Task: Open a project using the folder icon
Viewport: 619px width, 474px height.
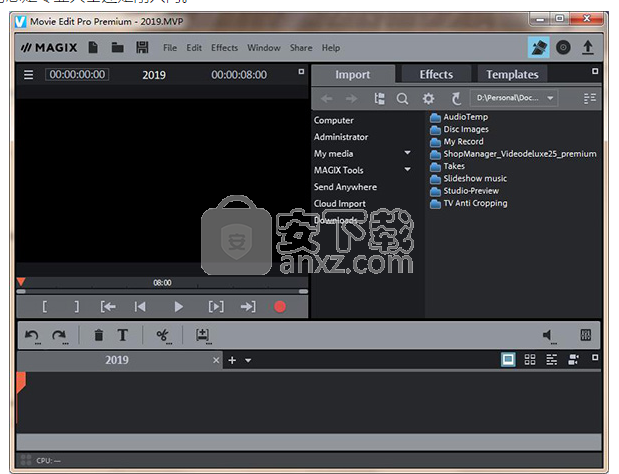Action: click(117, 48)
